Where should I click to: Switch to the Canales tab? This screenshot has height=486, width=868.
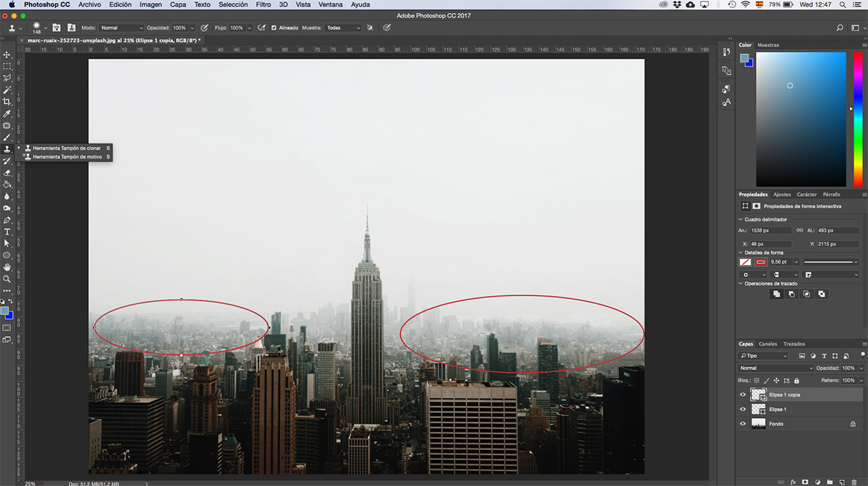(767, 344)
